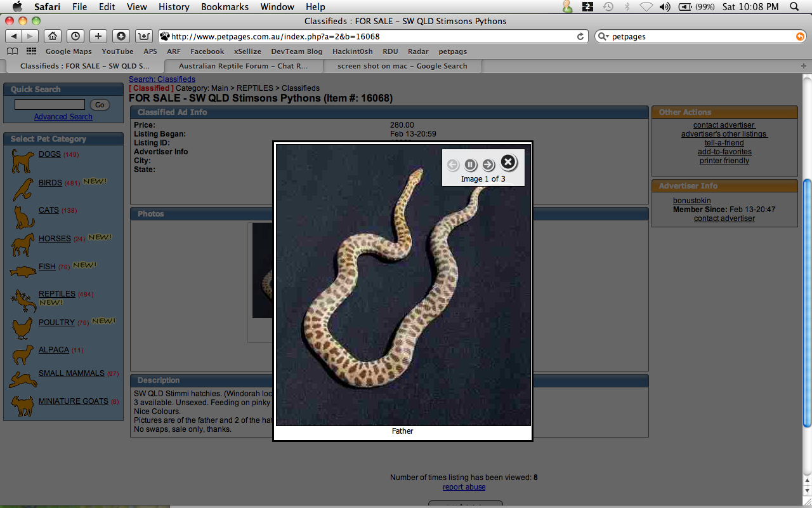Image resolution: width=812 pixels, height=508 pixels.
Task: Click the FISH category icon
Action: coord(23,272)
